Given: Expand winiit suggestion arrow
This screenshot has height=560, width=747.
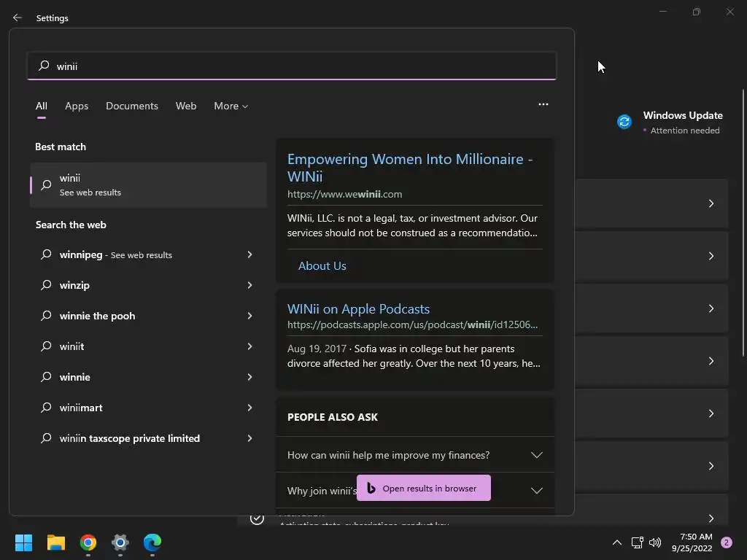Looking at the screenshot, I should click(249, 346).
